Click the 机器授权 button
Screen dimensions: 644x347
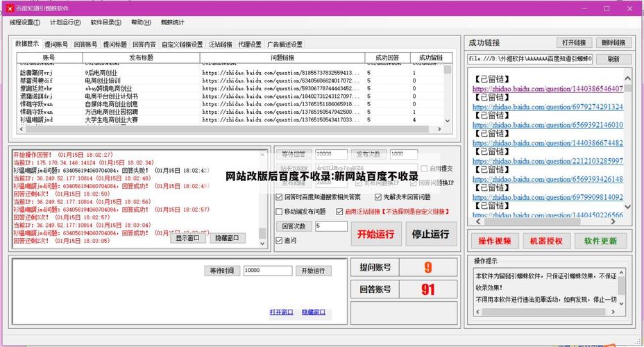546,241
